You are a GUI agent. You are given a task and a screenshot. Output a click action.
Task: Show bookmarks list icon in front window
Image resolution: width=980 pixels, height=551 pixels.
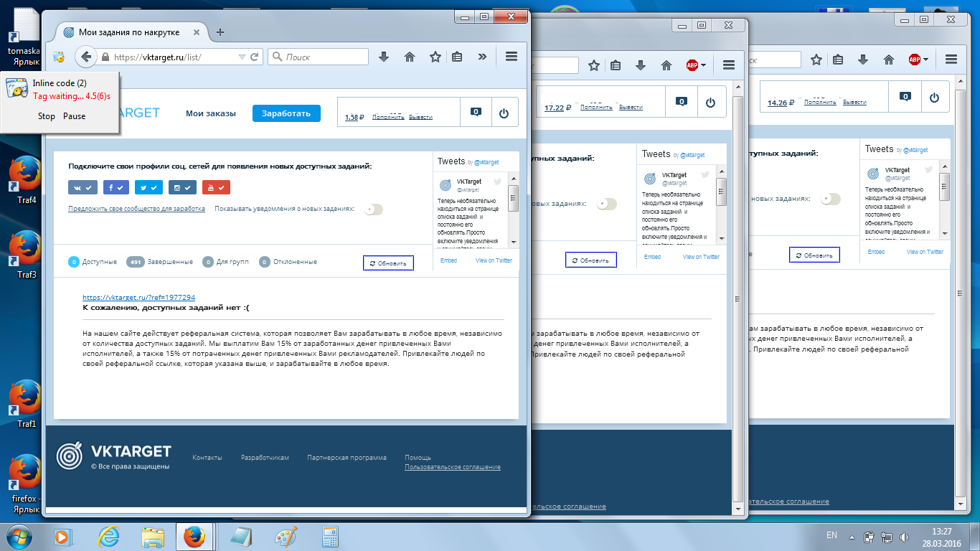(x=456, y=57)
